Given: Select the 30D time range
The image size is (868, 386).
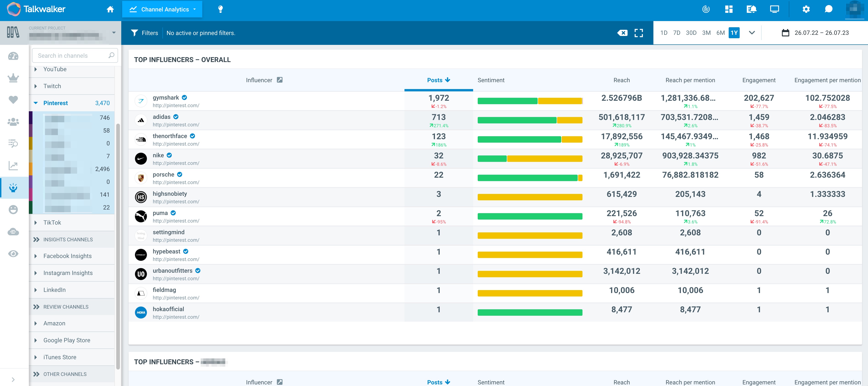Looking at the screenshot, I should [691, 33].
